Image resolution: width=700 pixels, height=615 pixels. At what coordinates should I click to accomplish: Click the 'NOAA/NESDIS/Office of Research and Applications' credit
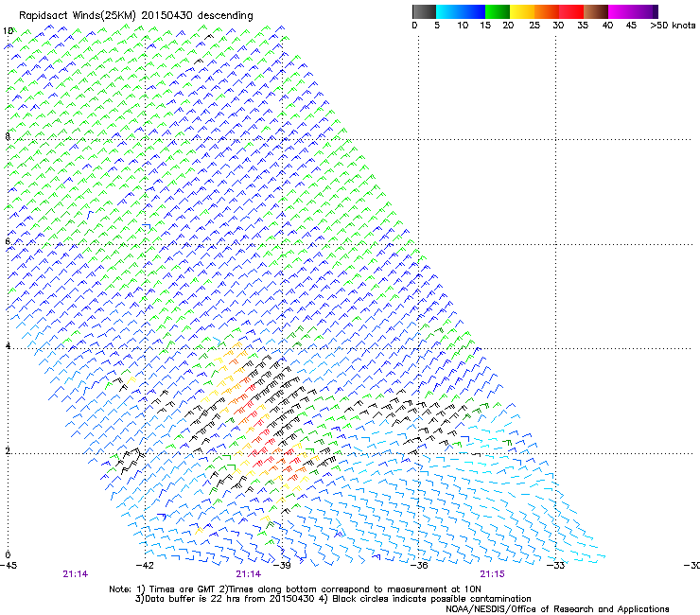click(x=557, y=609)
